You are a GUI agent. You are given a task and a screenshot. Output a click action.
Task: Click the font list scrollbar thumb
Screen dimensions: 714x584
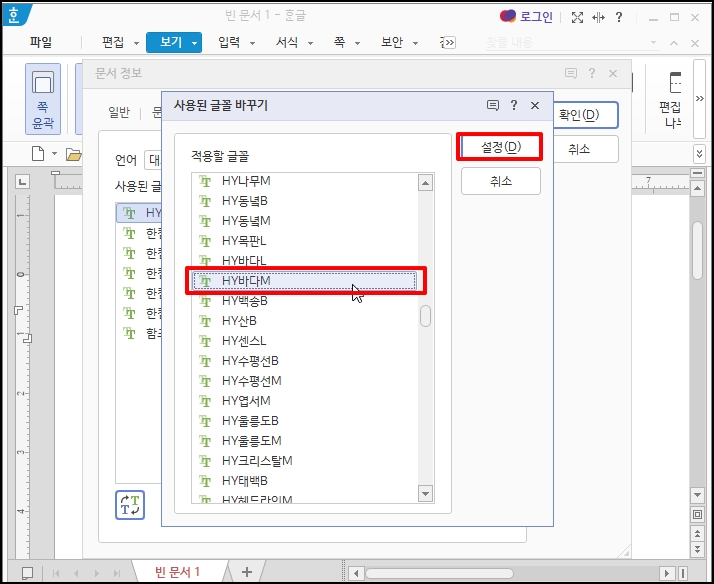(425, 316)
